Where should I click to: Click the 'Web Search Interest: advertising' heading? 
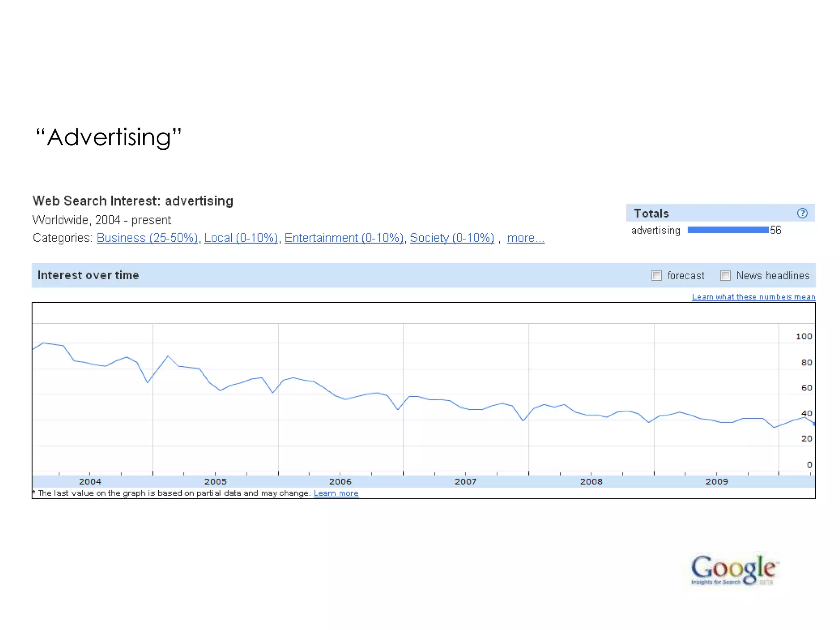coord(133,201)
